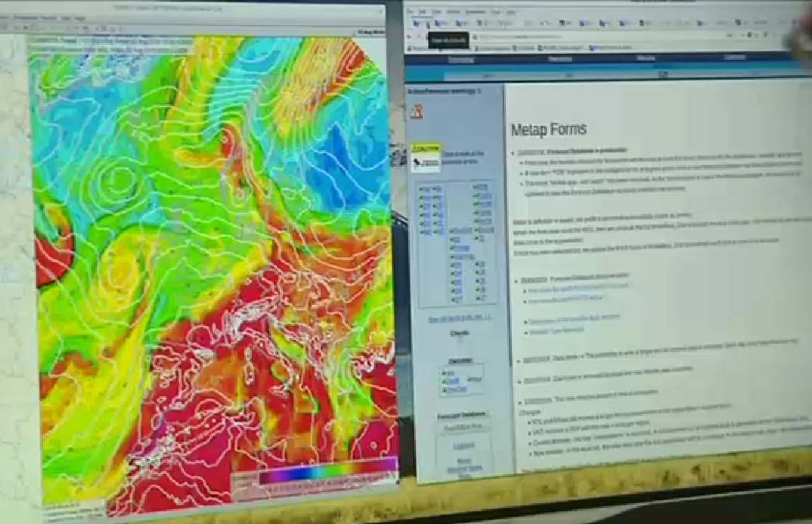The height and width of the screenshot is (524, 812).
Task: Go back with the browser back arrow
Action: pyautogui.click(x=410, y=36)
